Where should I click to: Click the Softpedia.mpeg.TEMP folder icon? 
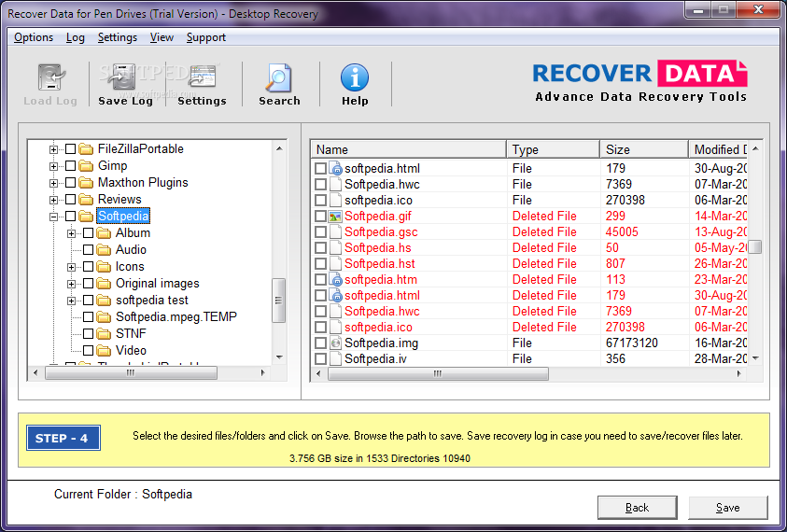(104, 316)
